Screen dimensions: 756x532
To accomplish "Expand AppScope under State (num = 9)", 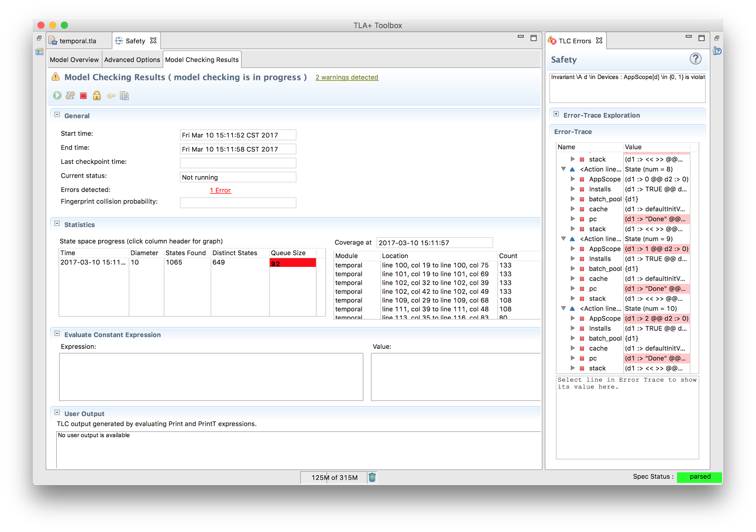I will [573, 249].
